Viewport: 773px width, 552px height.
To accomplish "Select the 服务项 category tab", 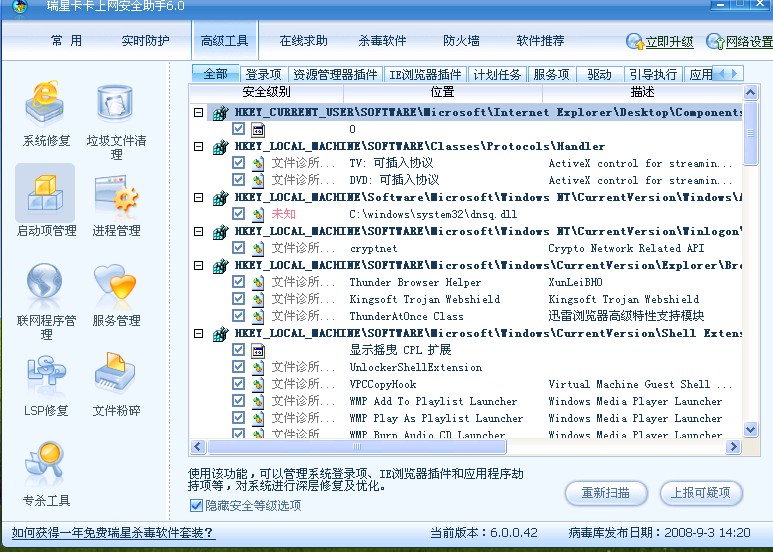I will pos(551,74).
